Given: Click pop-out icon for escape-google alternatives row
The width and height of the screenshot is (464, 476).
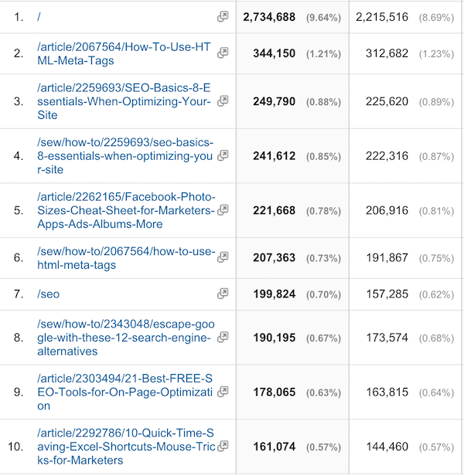Looking at the screenshot, I should 223,337.
